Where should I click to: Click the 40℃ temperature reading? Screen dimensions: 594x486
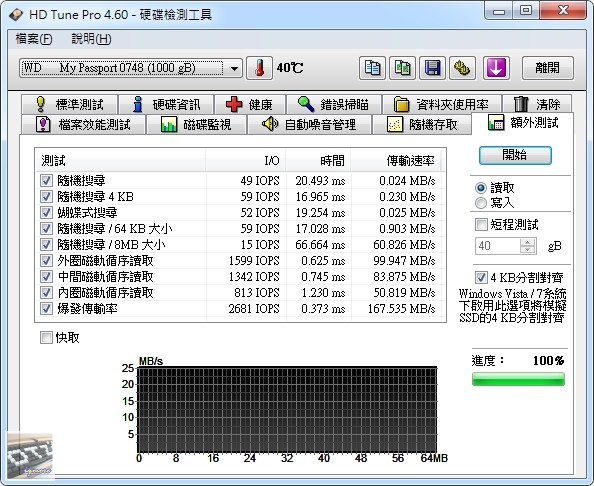[290, 68]
